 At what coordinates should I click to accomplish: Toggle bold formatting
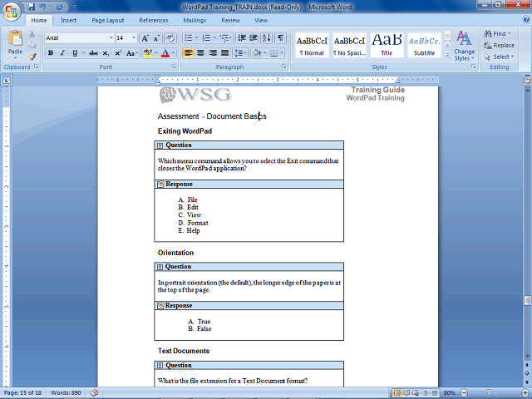click(x=51, y=53)
